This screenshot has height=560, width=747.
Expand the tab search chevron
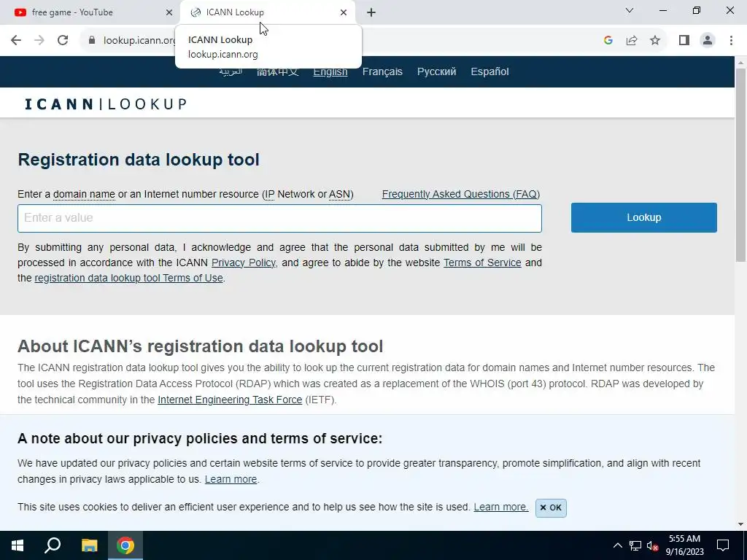pos(630,10)
